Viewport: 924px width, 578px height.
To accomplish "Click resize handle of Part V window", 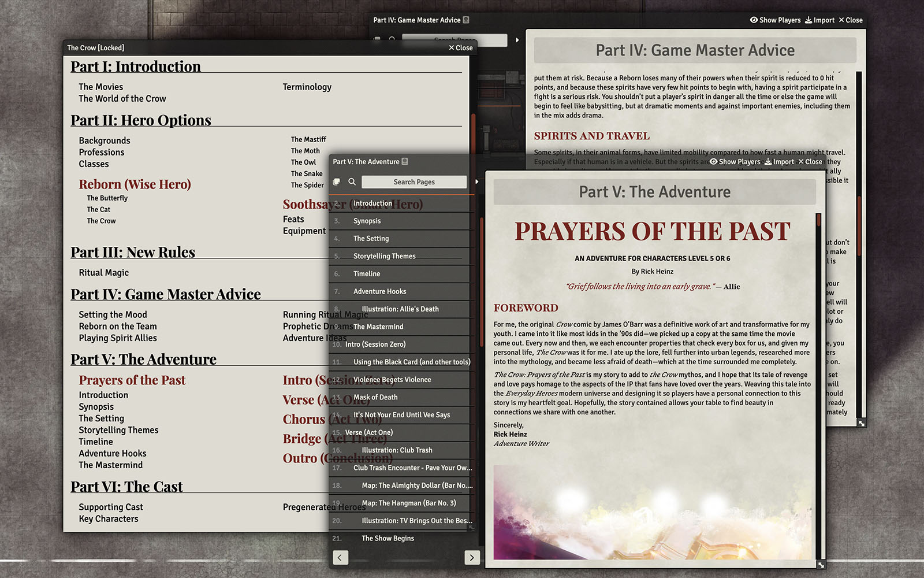I will tap(821, 565).
